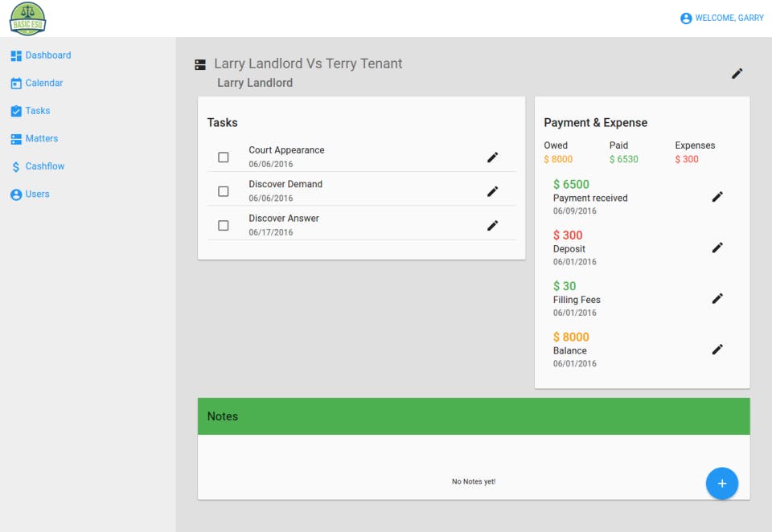Mark Discover Demand task as done
The height and width of the screenshot is (532, 772).
point(224,191)
